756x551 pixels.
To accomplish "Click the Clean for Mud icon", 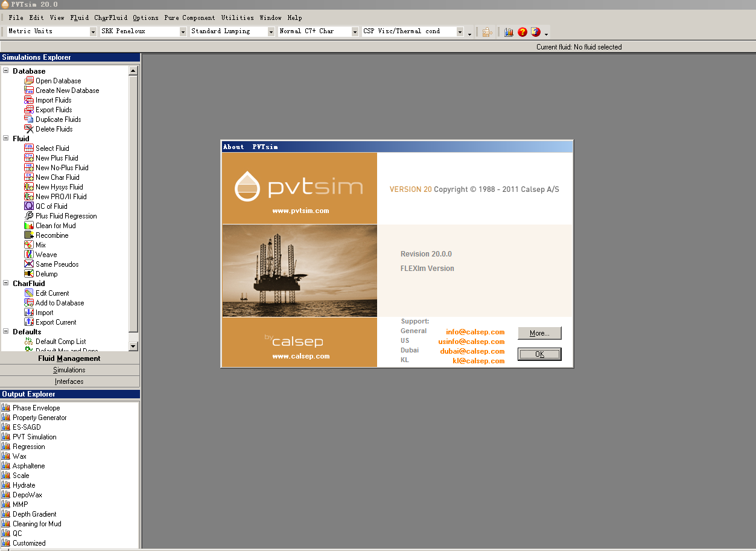I will 29,225.
